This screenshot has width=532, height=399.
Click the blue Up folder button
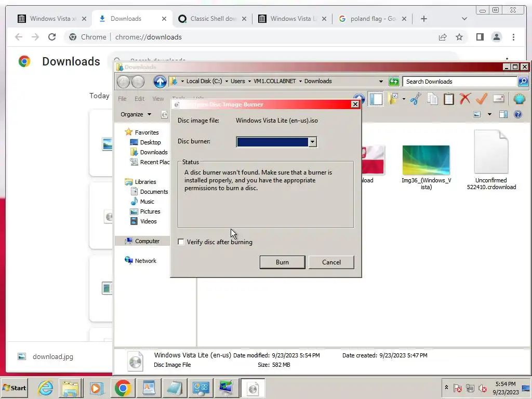159,82
